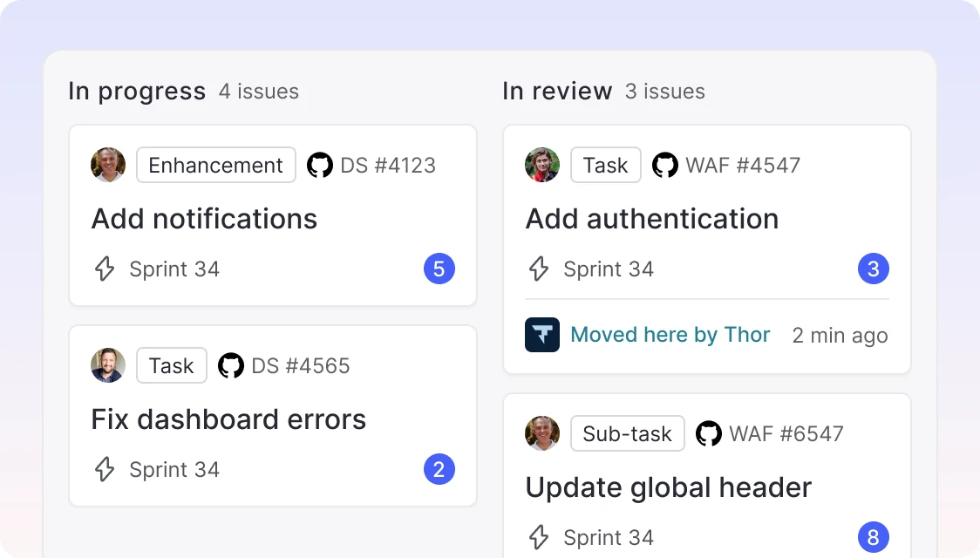
Task: Click Sprint 34 on Fix dashboard errors card
Action: 174,469
